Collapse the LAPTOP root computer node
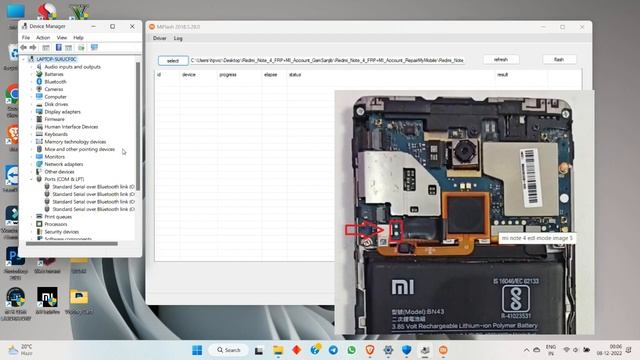This screenshot has width=640, height=360. [x=24, y=59]
